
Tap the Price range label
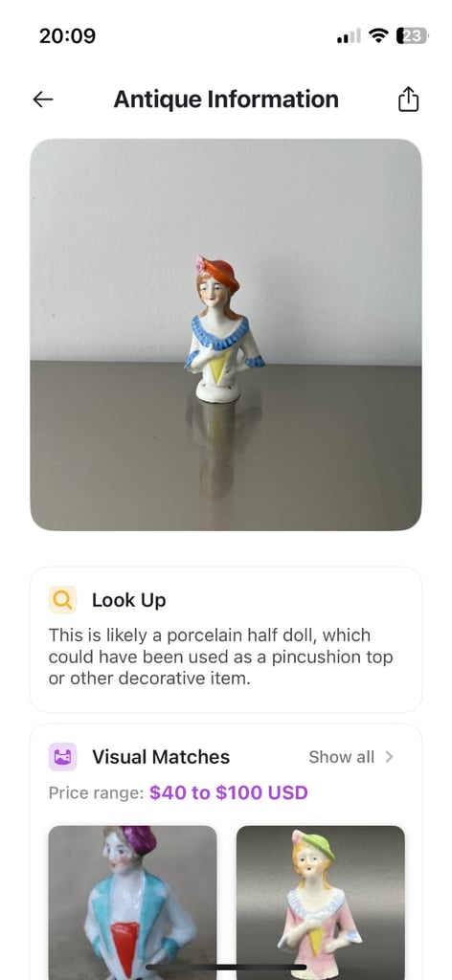[97, 793]
